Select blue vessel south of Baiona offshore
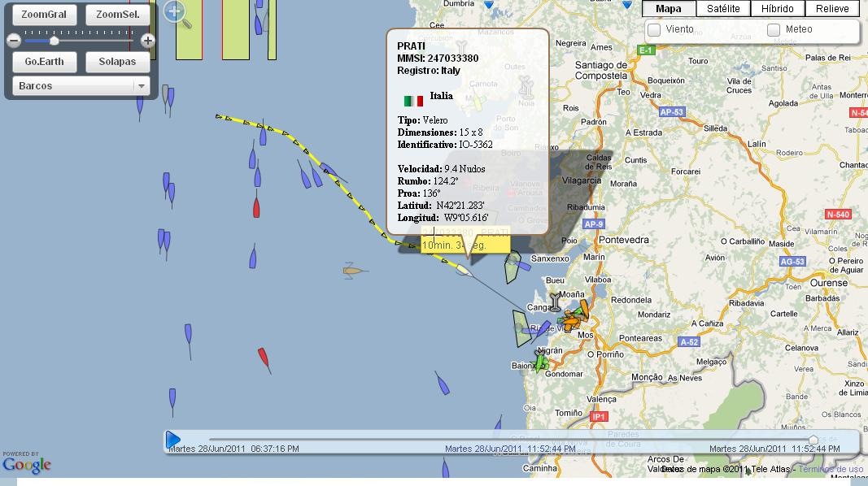This screenshot has width=868, height=486. 443,384
